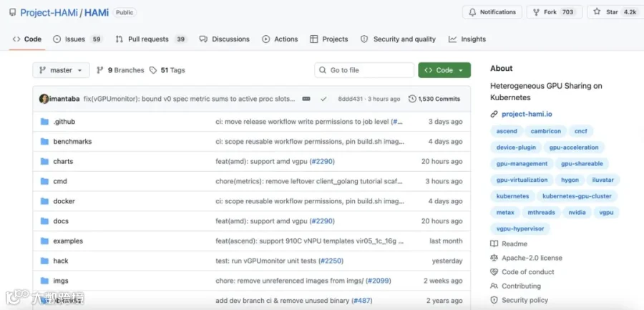Star the repository

tap(615, 12)
